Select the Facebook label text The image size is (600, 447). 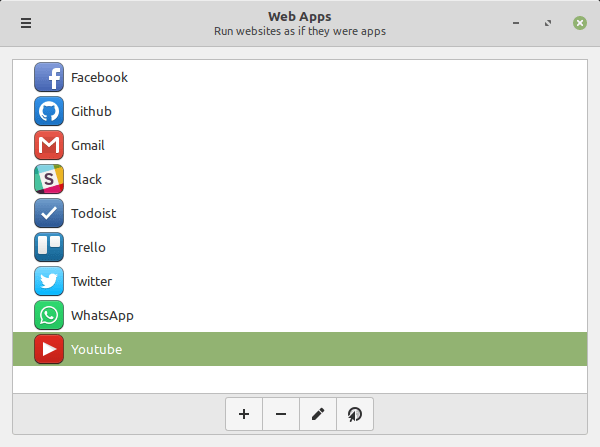pyautogui.click(x=99, y=78)
